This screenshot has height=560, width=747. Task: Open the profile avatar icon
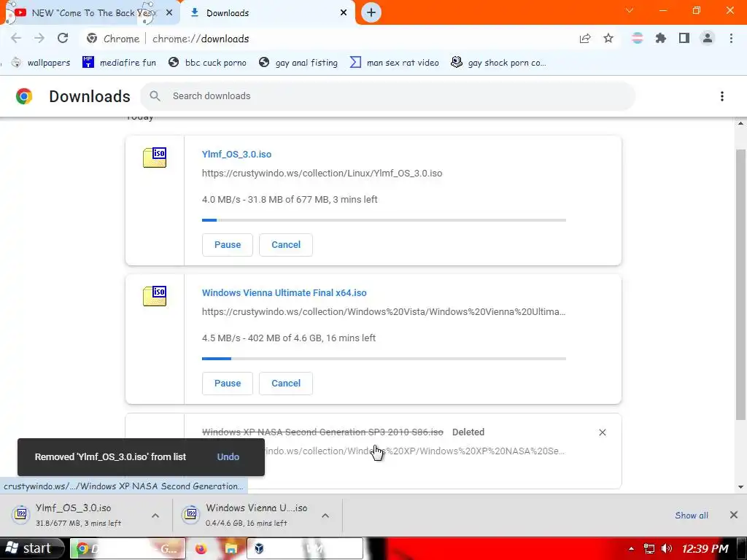708,38
